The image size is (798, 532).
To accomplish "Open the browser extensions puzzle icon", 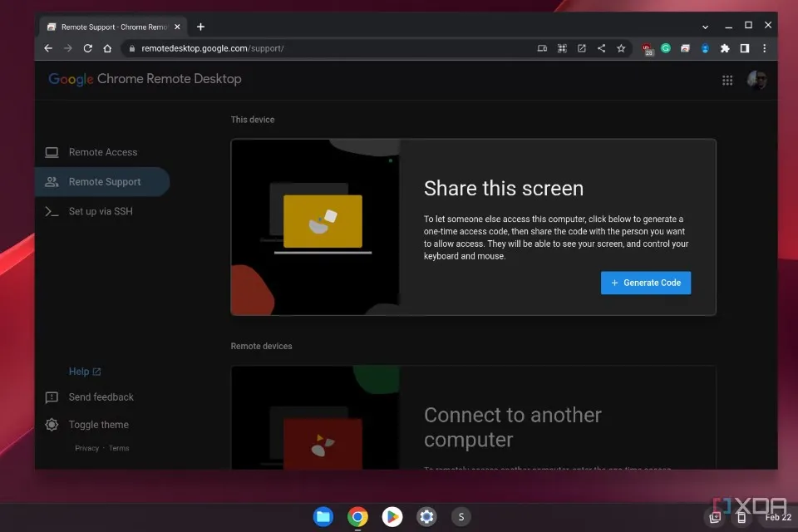I will 724,48.
